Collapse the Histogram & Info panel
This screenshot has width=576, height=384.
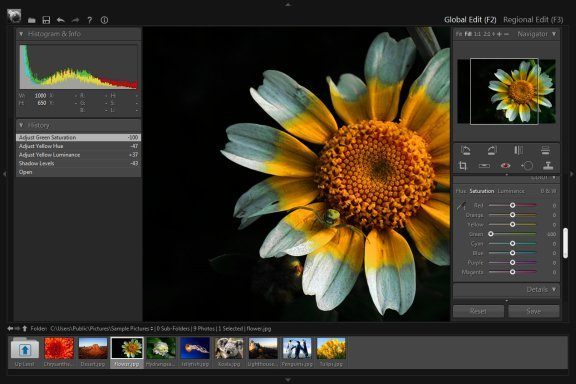pos(21,34)
